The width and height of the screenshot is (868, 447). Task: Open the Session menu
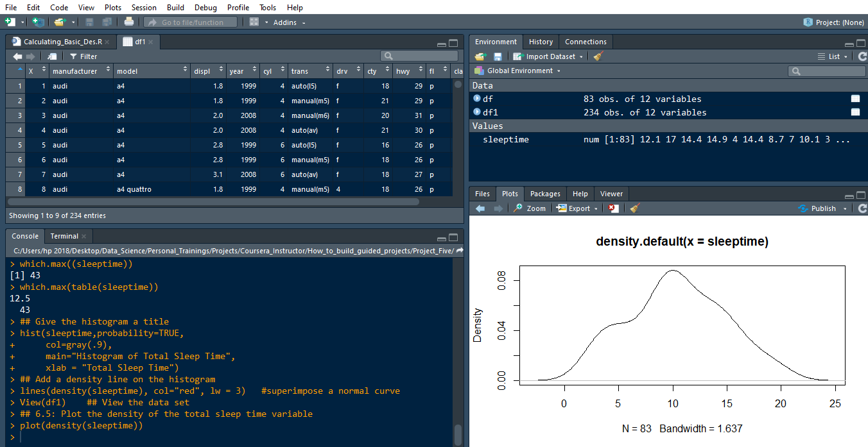click(143, 7)
